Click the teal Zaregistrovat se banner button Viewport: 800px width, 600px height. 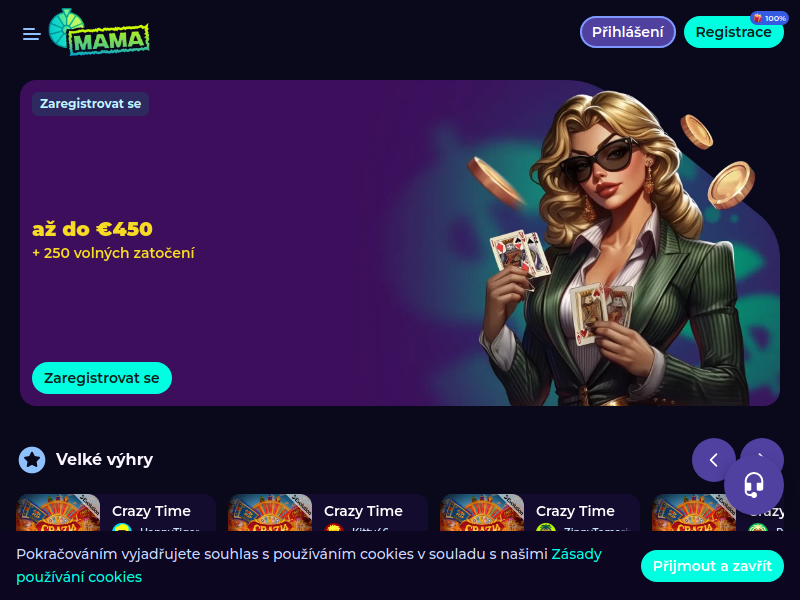[102, 378]
